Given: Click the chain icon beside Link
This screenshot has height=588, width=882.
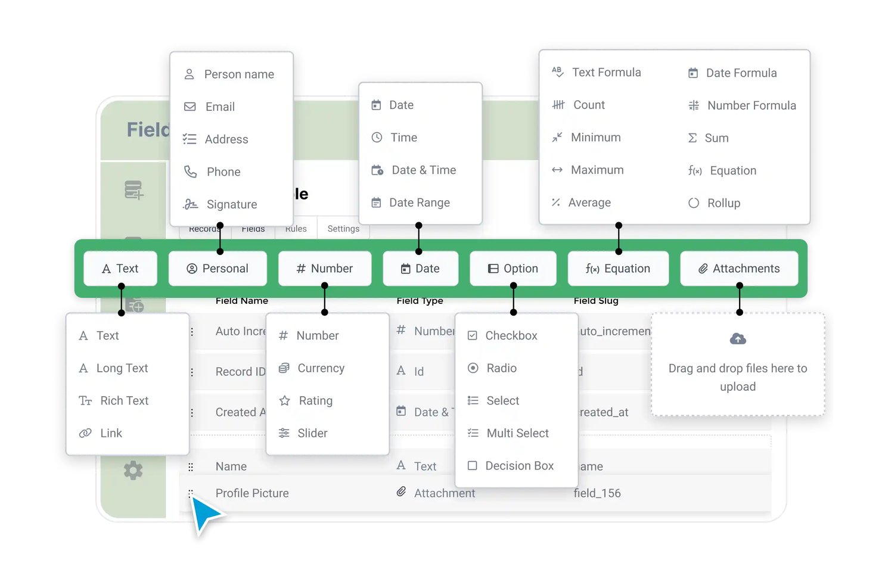Looking at the screenshot, I should (x=85, y=433).
